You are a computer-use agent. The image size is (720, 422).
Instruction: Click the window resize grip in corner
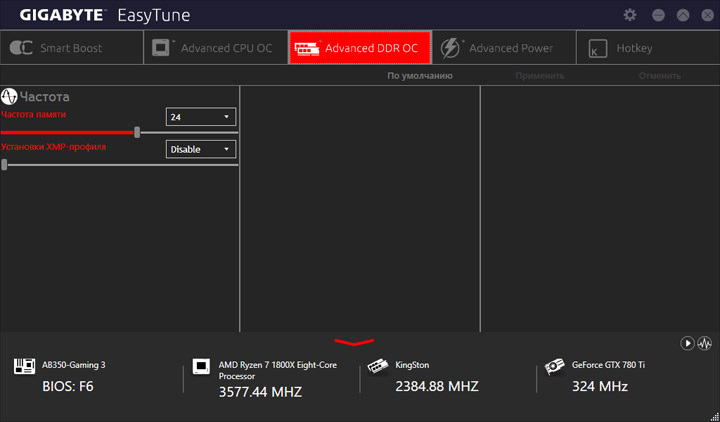[714, 416]
